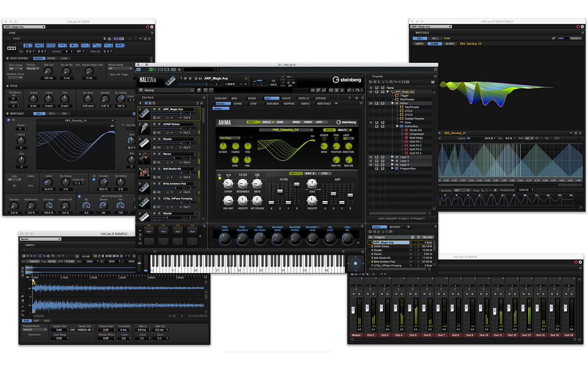Open the Startup multi preset dropdown
This screenshot has height=370, width=588.
click(x=166, y=90)
